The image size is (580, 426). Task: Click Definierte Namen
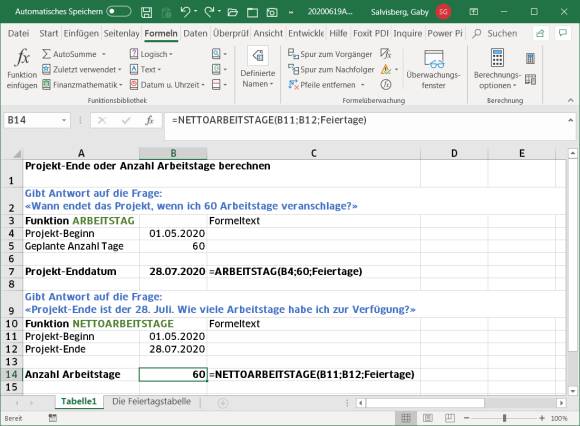click(x=258, y=68)
